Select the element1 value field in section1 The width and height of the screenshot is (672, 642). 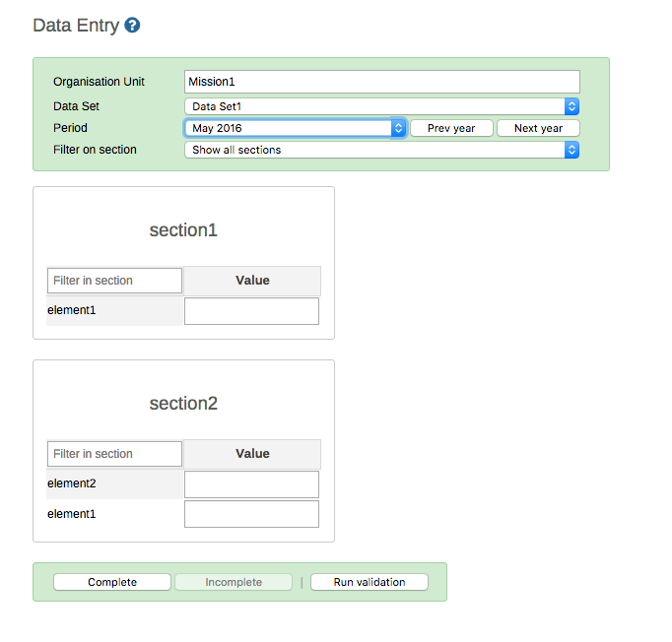(251, 311)
